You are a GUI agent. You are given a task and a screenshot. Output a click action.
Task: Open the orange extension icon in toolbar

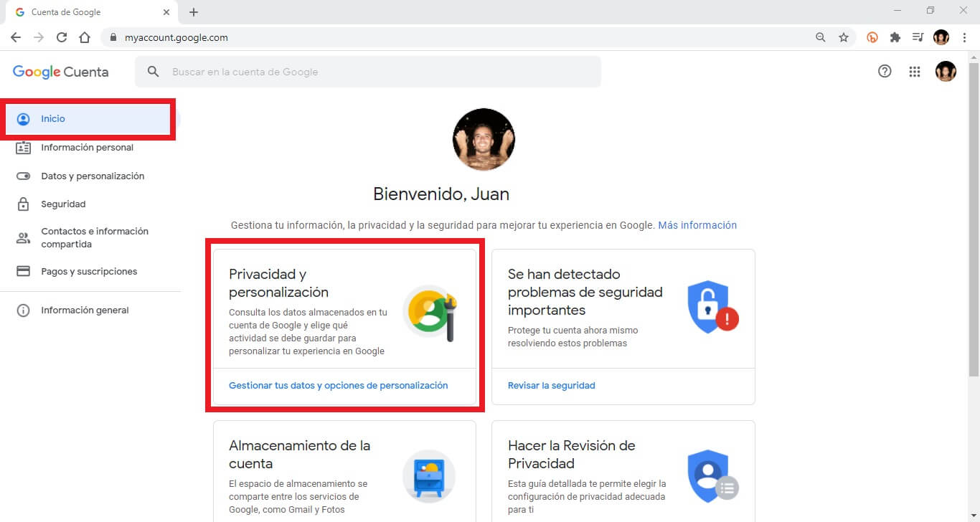click(872, 37)
